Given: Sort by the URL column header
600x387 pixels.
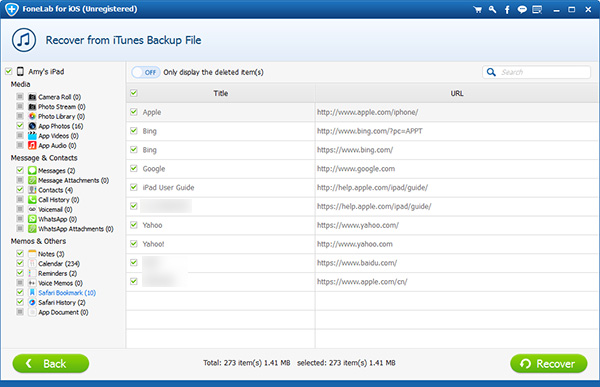Looking at the screenshot, I should tap(457, 93).
